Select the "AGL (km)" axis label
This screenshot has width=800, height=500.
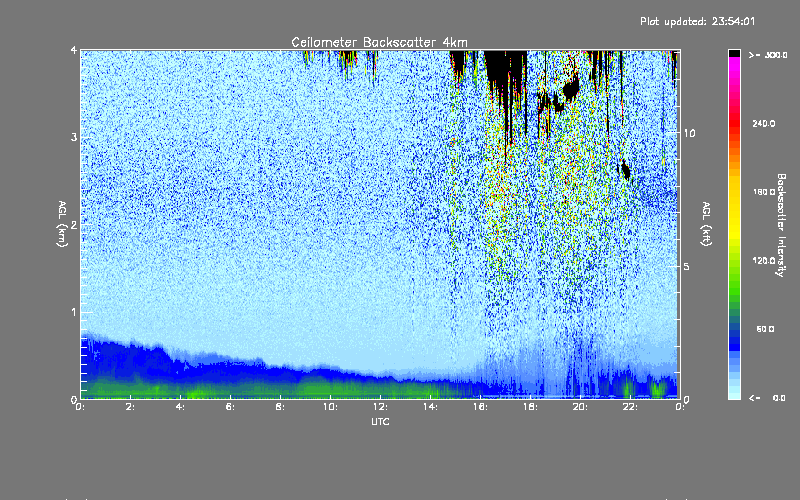click(x=62, y=224)
